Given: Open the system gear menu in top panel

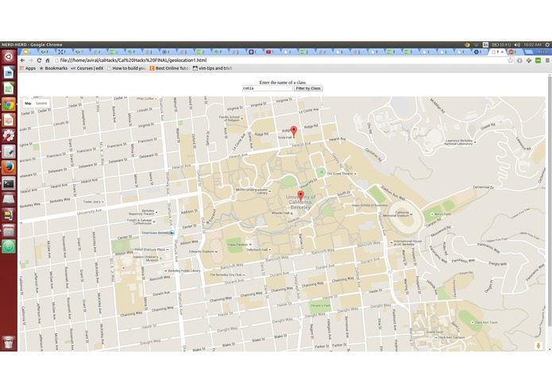Looking at the screenshot, I should click(547, 44).
